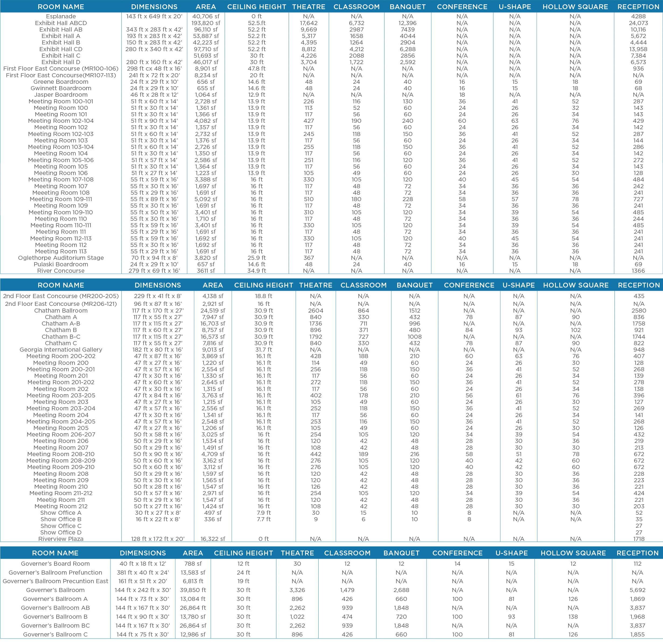Select Oglethorpe Auditorium Stage name

tap(61, 258)
